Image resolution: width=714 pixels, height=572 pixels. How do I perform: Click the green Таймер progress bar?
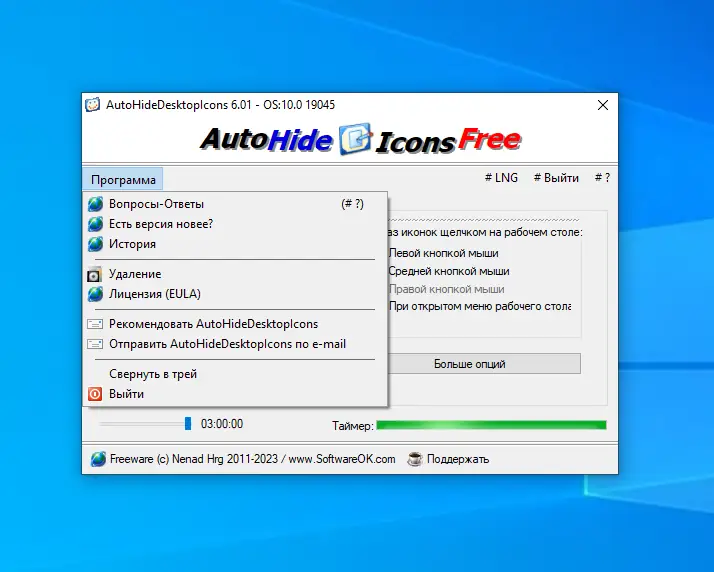[x=491, y=425]
